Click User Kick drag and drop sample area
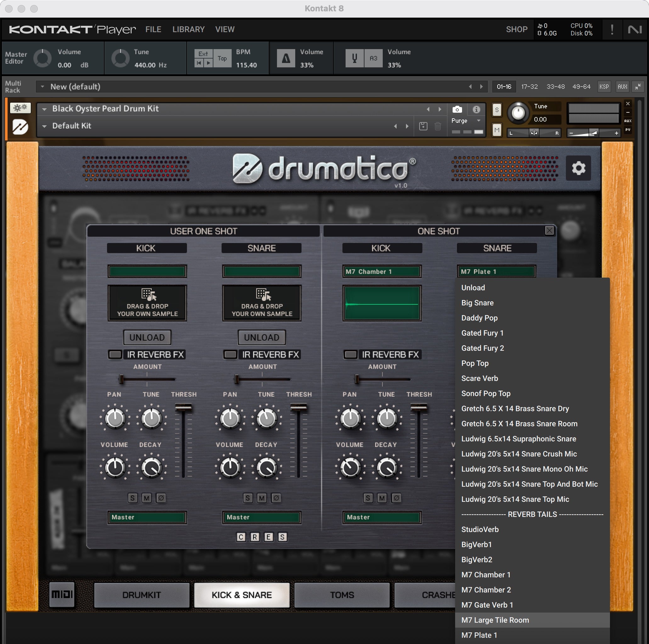 coord(147,303)
